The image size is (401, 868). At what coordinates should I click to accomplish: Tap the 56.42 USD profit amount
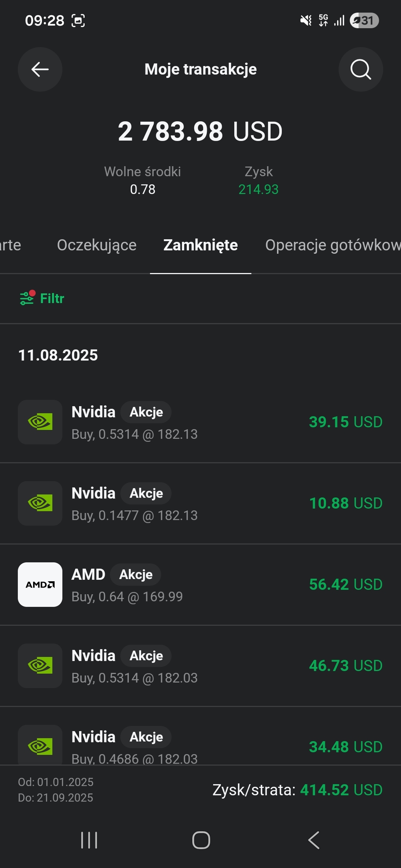[345, 585]
